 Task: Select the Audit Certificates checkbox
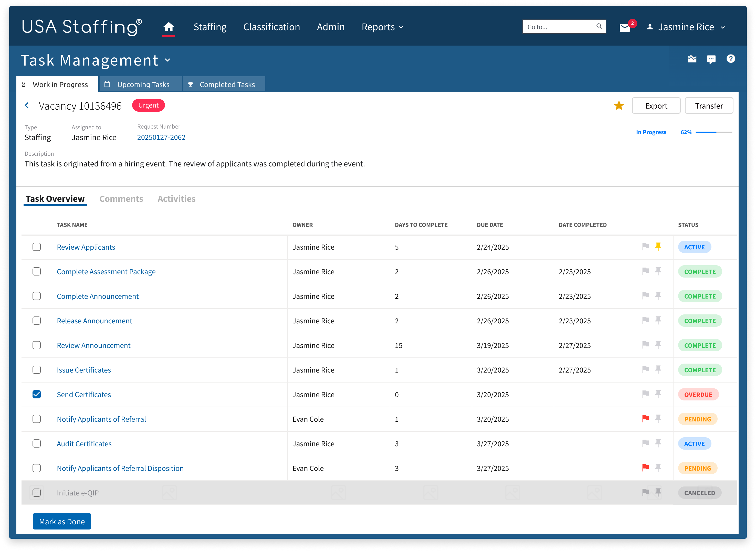pos(37,444)
